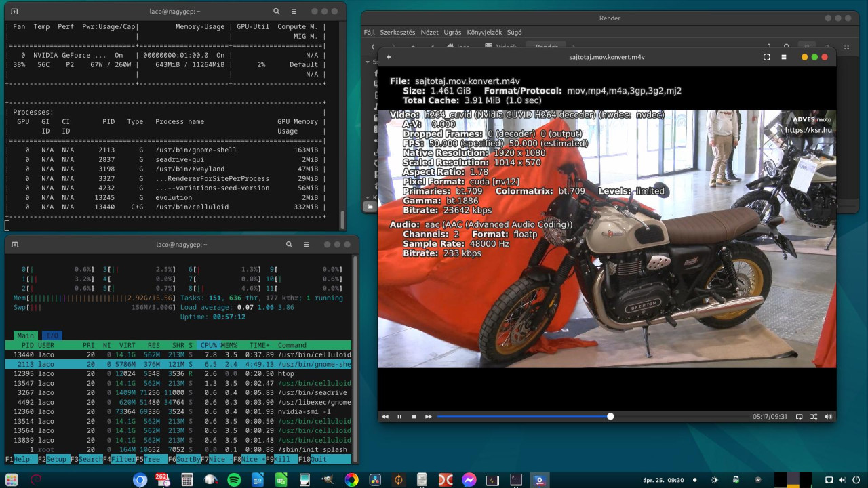Add a new tab in top terminal
The height and width of the screenshot is (488, 868).
click(15, 12)
